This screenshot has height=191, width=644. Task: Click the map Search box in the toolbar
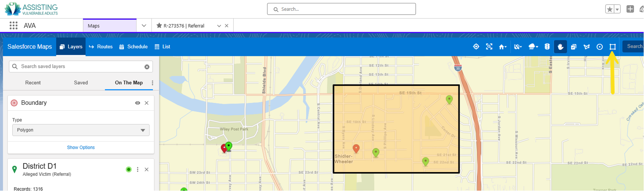tap(633, 46)
